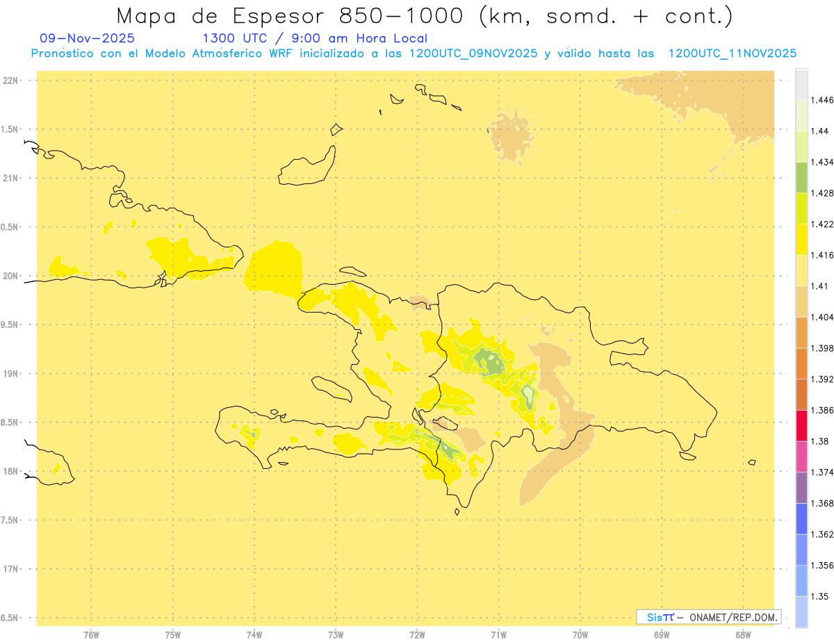This screenshot has width=834, height=644.
Task: Click longitude label "74W"
Action: pyautogui.click(x=254, y=634)
